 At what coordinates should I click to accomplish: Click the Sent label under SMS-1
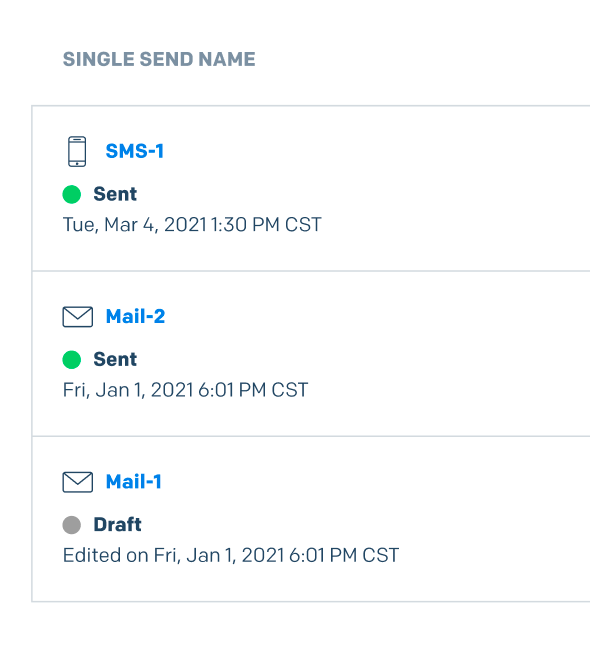115,194
